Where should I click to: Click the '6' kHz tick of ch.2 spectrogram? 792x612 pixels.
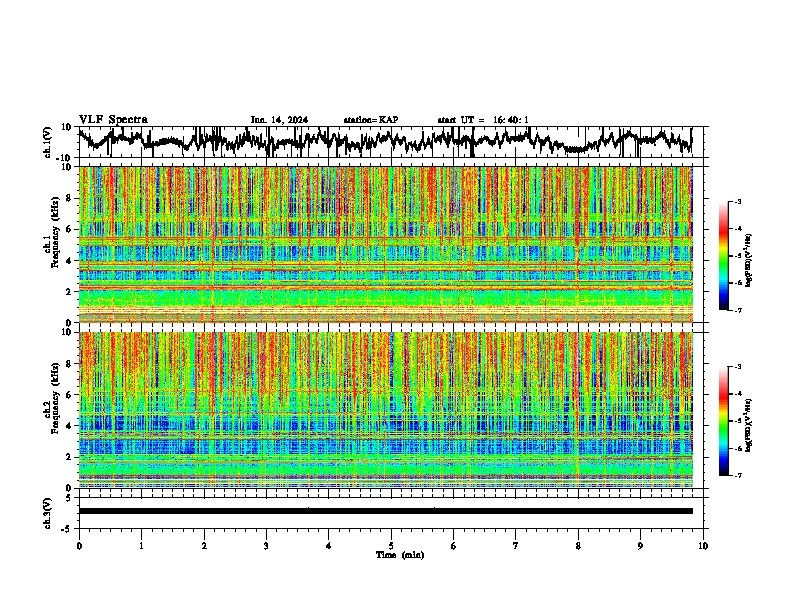coord(70,395)
